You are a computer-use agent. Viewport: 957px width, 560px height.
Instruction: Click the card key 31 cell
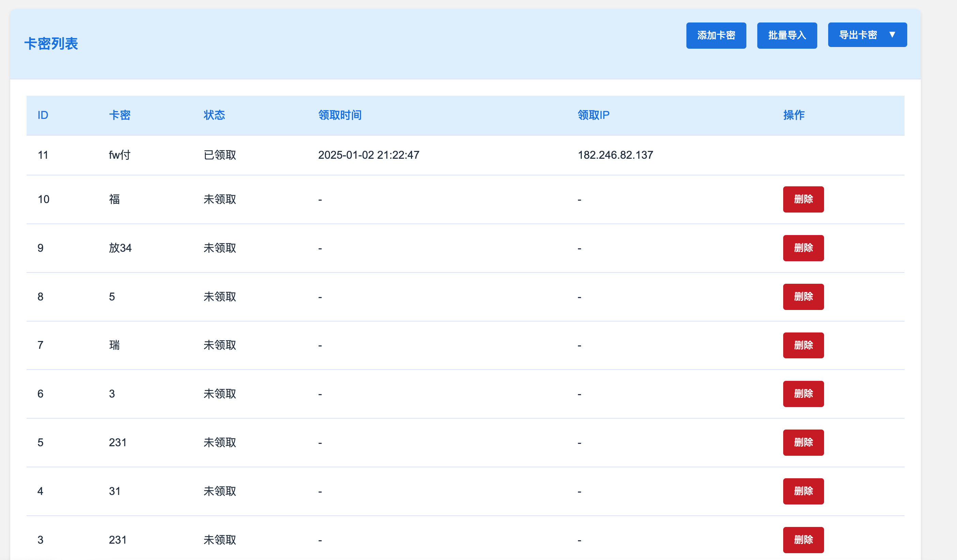coord(115,491)
